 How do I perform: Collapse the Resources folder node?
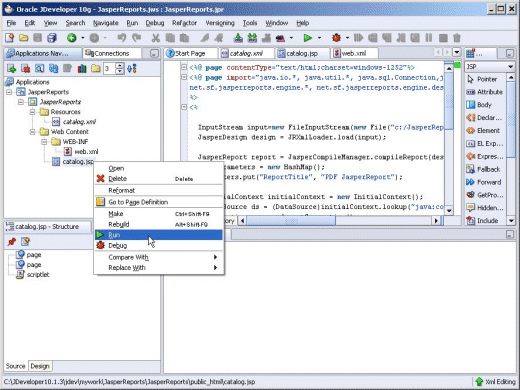tap(32, 112)
